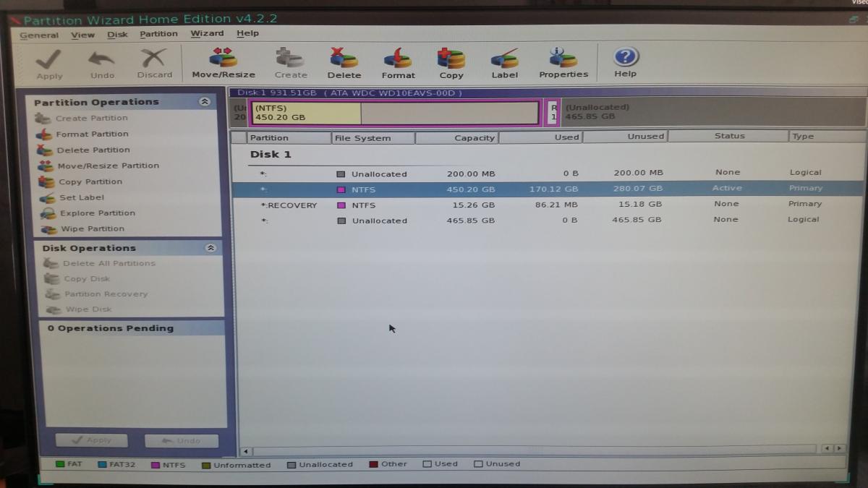Click the Unallocated legend entry
868x488 pixels.
point(320,465)
